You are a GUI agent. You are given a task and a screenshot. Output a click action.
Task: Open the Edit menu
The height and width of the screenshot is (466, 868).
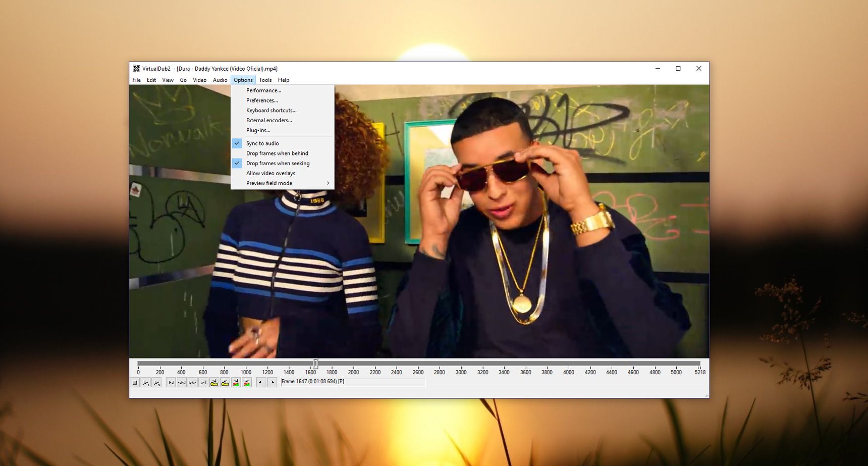click(x=151, y=80)
